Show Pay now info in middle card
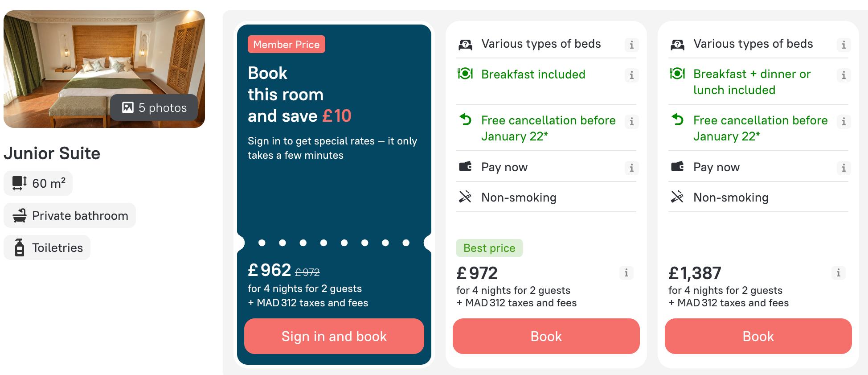The image size is (868, 375). pos(631,168)
